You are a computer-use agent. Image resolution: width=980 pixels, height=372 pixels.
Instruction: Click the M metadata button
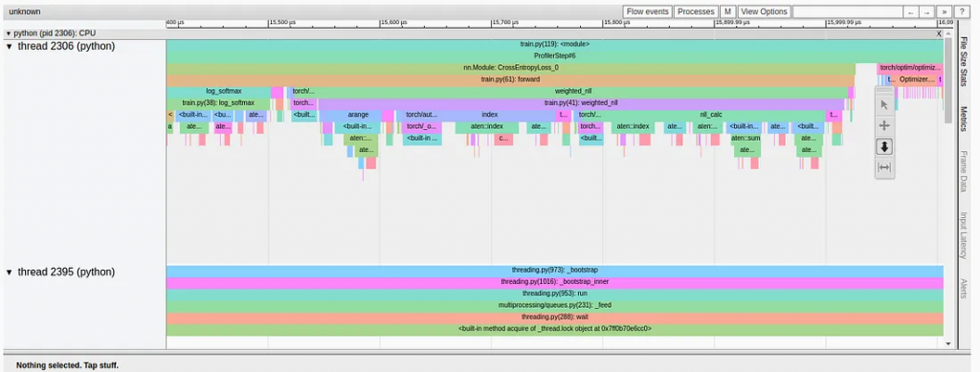coord(727,11)
